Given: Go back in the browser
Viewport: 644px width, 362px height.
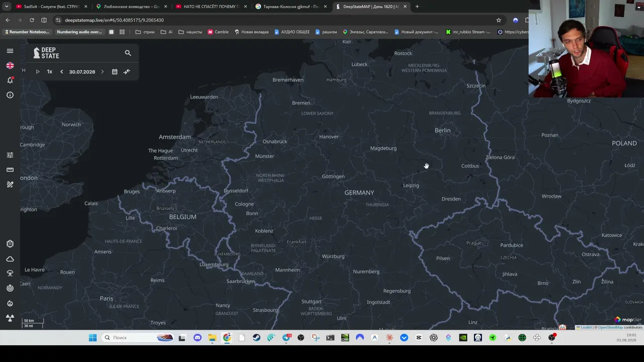Looking at the screenshot, I should click(8, 20).
